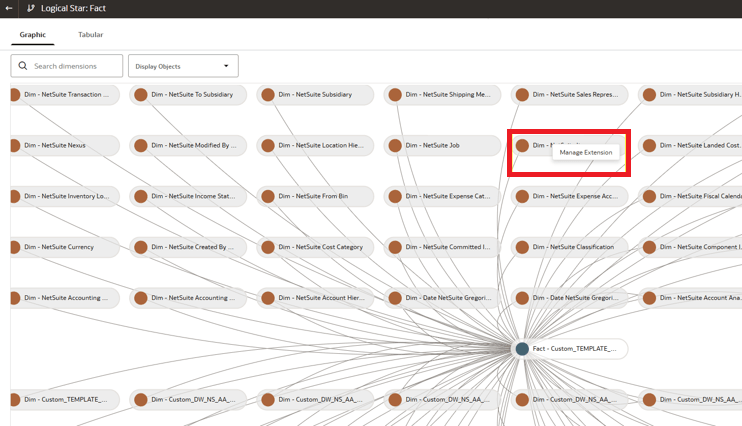Switch to the Tabular tab
This screenshot has width=742, height=426.
[x=90, y=35]
